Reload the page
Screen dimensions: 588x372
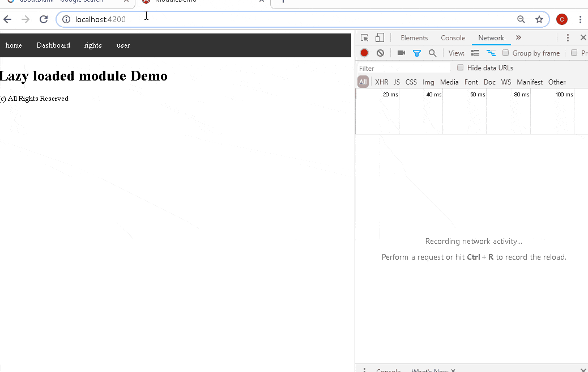tap(43, 19)
